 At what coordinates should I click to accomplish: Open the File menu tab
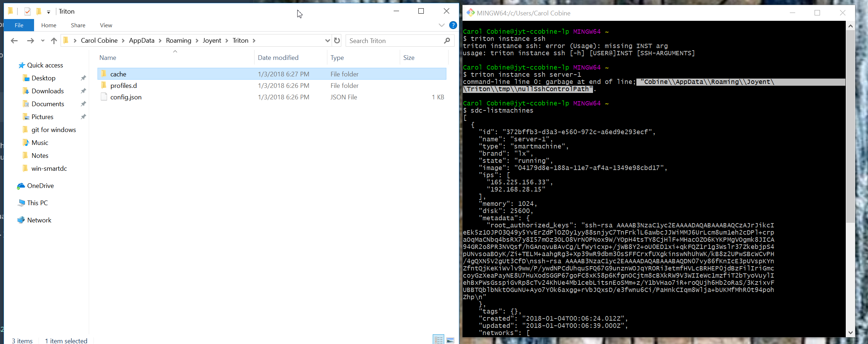(19, 25)
